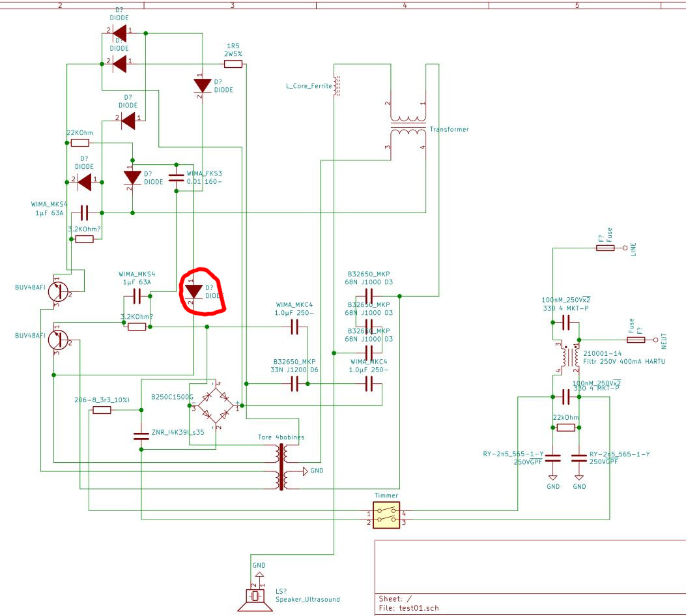Screen dimensions: 686x616
Task: Click the 'WIMA_FKS3' label text
Action: (205, 173)
